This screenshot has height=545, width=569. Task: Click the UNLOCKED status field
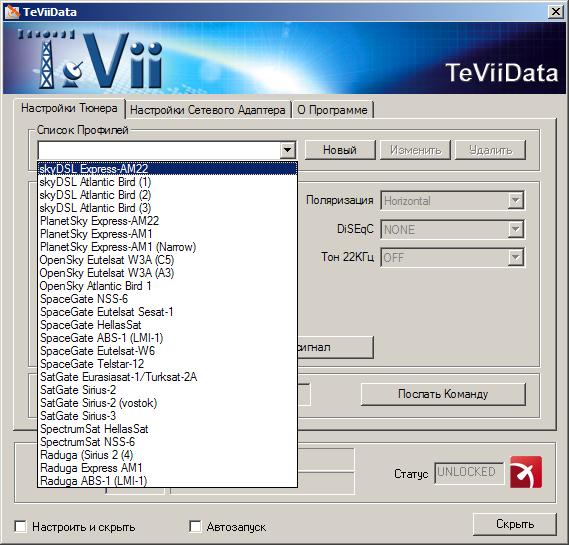(x=469, y=472)
